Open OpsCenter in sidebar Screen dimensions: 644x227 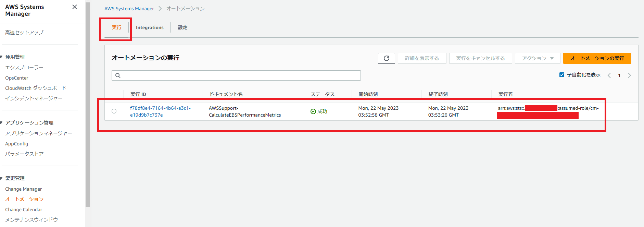pyautogui.click(x=17, y=78)
